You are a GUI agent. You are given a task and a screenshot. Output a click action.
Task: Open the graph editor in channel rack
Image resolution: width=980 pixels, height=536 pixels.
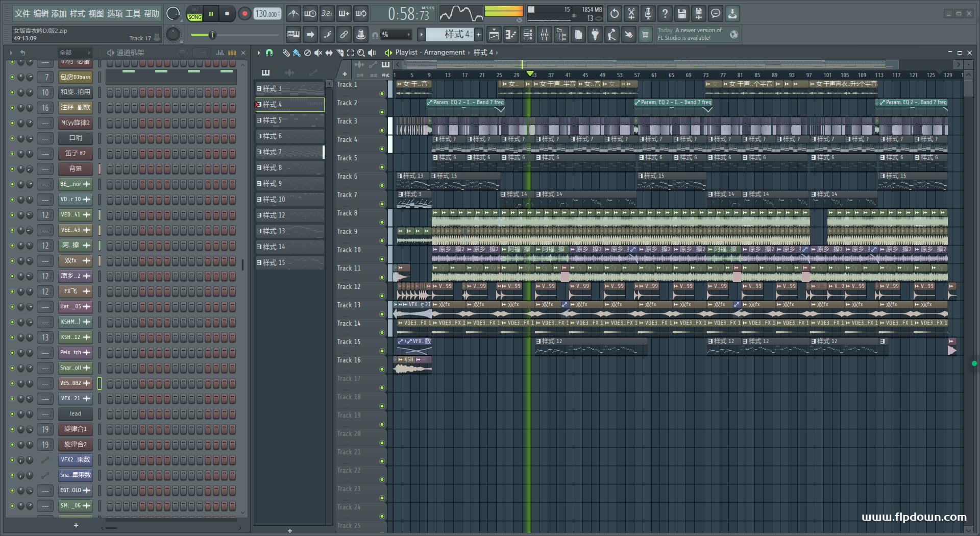[220, 53]
